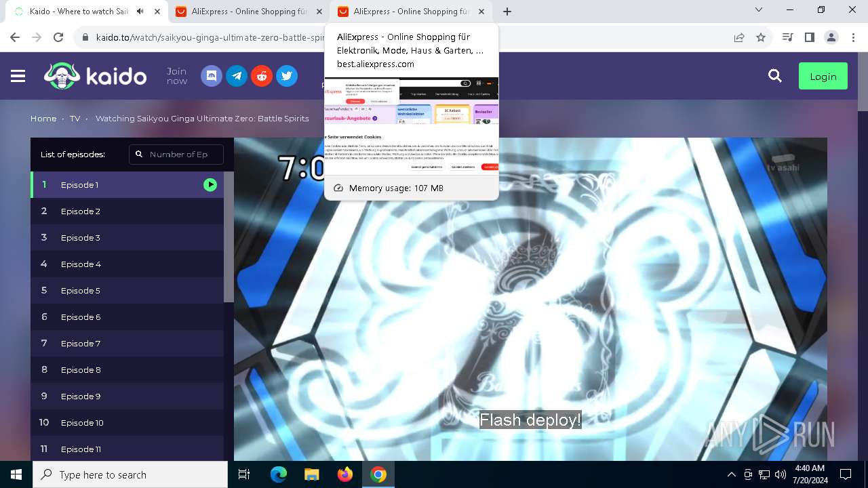This screenshot has width=868, height=488.
Task: Share this page icon
Action: (x=739, y=37)
